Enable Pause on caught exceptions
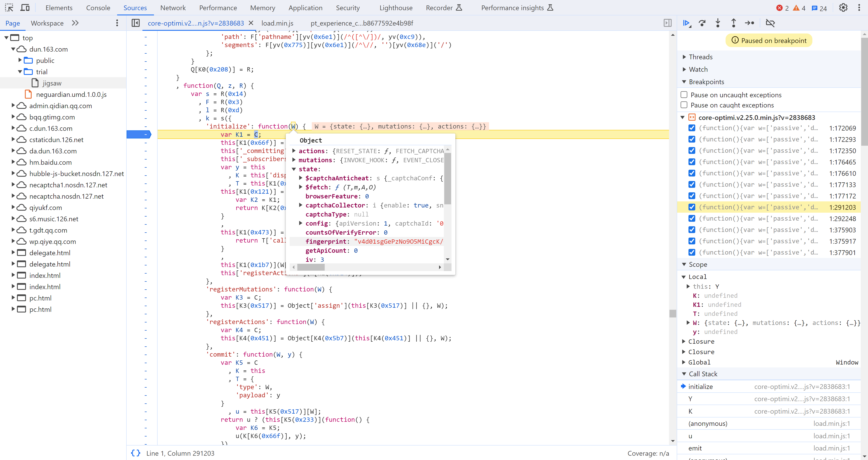868x460 pixels. point(684,105)
